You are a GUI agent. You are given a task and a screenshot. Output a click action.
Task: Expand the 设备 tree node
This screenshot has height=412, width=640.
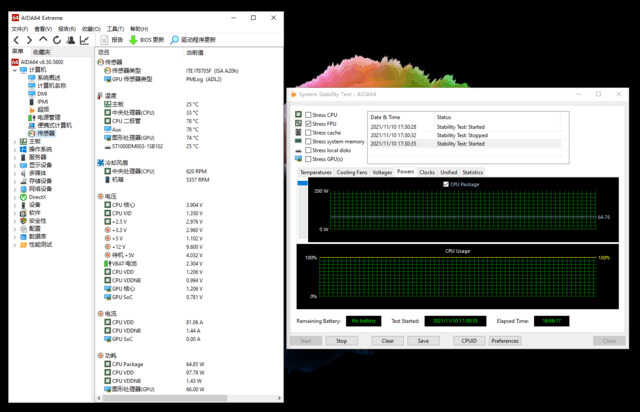click(15, 205)
